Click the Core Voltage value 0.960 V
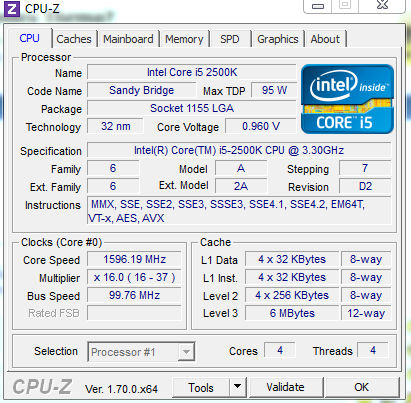411x403 pixels. (261, 126)
